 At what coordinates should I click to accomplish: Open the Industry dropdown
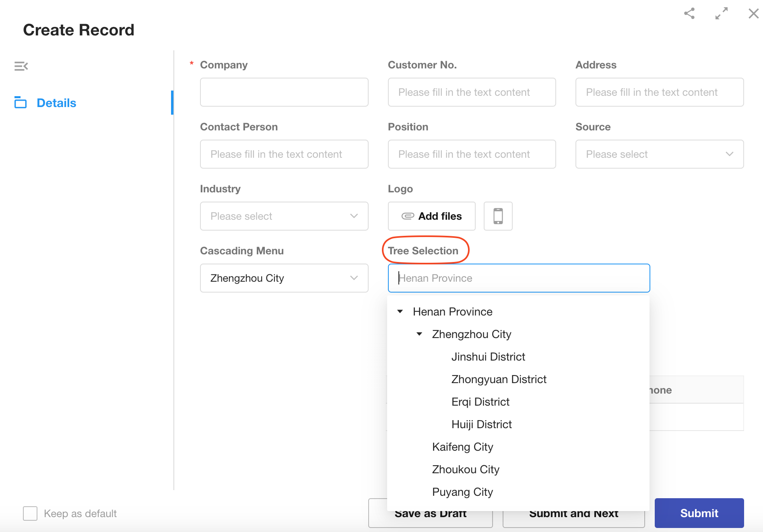point(284,216)
